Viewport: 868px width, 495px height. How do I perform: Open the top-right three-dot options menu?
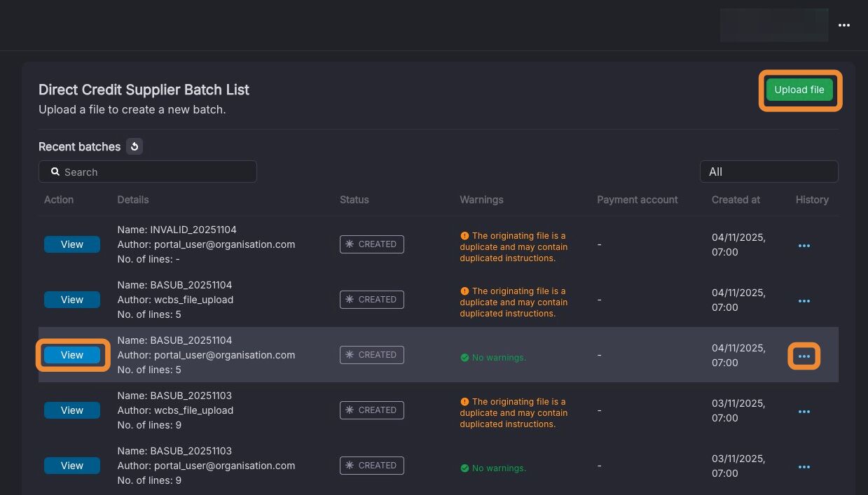(x=844, y=25)
